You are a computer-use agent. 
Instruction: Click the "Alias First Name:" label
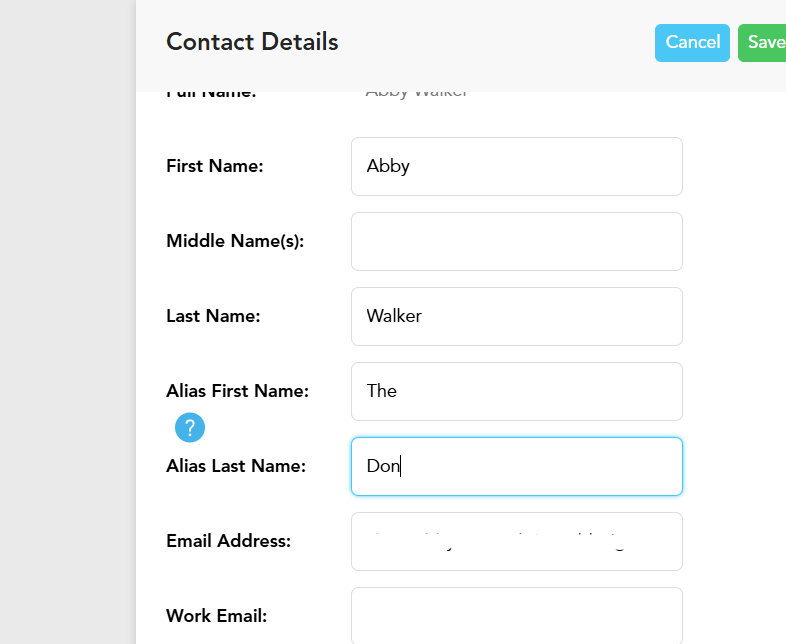click(238, 391)
